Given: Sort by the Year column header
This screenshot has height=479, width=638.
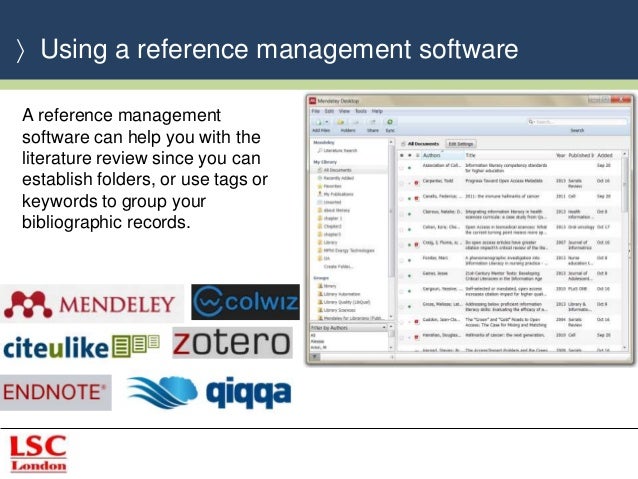Looking at the screenshot, I should click(561, 155).
